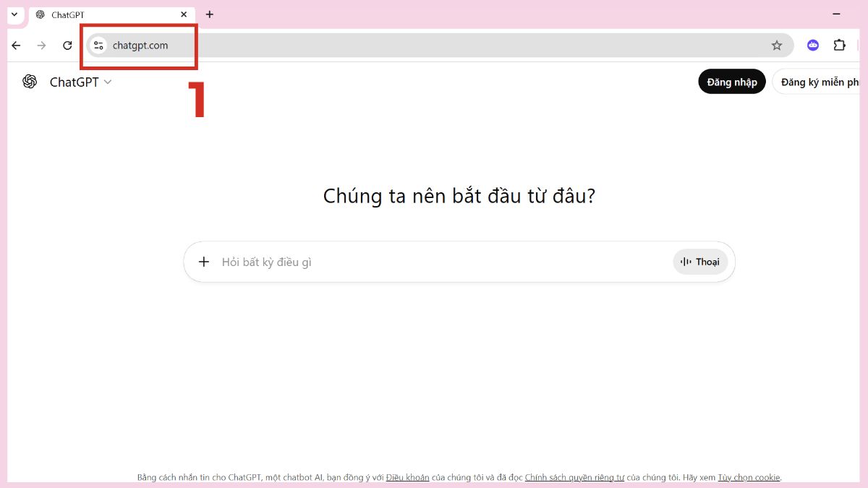Click the Hỏi bất kỳ điều gì input field
868x488 pixels.
click(x=362, y=261)
